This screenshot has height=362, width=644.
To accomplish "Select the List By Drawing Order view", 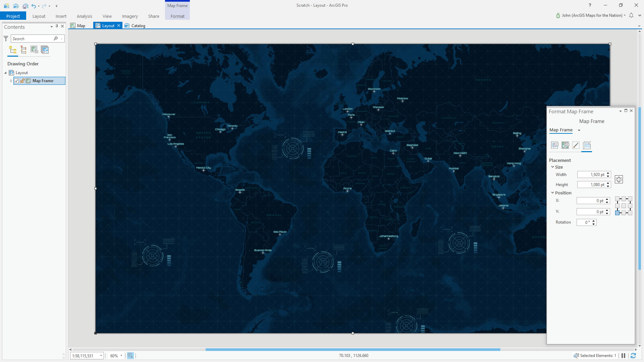I will pyautogui.click(x=13, y=50).
